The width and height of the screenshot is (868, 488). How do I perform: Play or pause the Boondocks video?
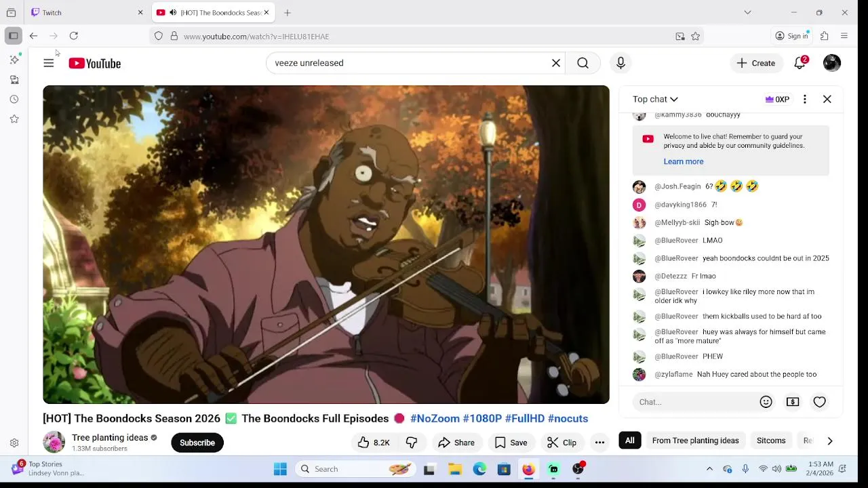coord(326,245)
